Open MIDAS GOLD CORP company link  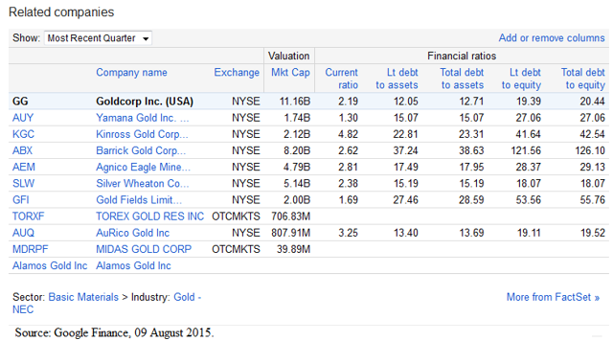click(x=144, y=249)
